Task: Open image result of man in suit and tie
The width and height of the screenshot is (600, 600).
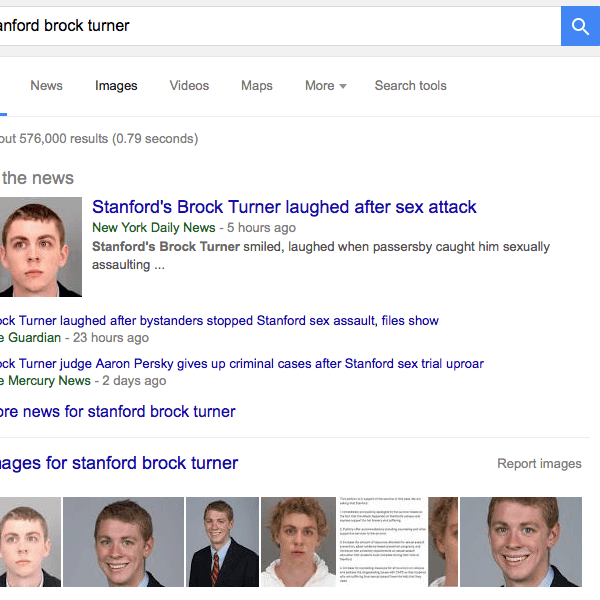Action: pyautogui.click(x=222, y=542)
